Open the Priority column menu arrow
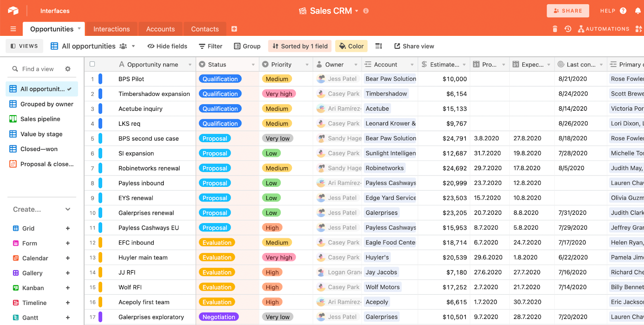Screen dimensions: 644x325 (x=307, y=64)
